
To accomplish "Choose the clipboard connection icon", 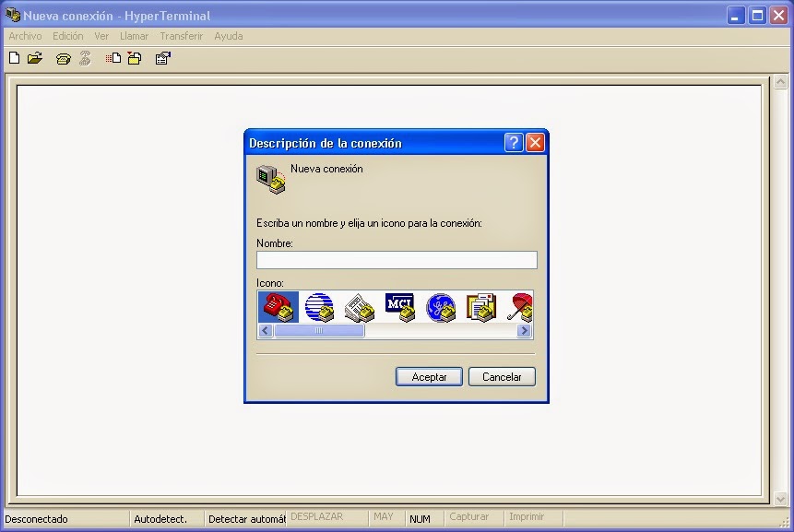I will pyautogui.click(x=481, y=307).
